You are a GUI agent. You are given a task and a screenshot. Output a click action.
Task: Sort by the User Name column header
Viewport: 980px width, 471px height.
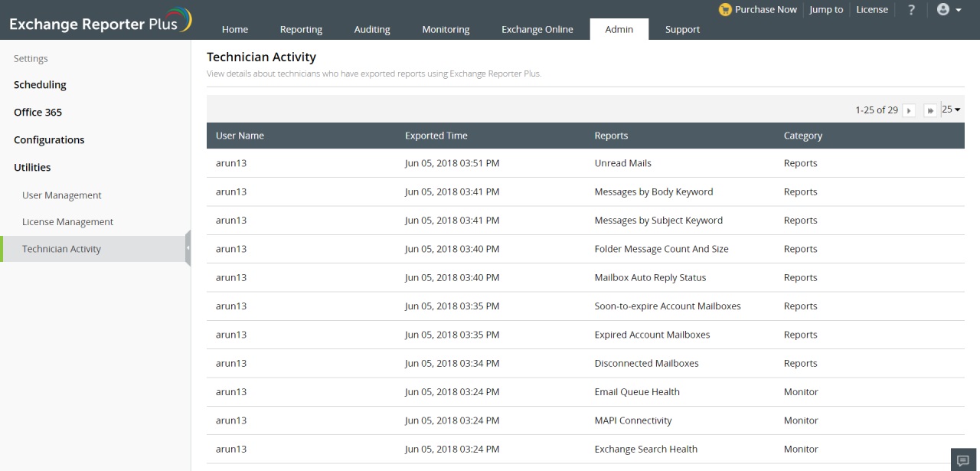240,136
